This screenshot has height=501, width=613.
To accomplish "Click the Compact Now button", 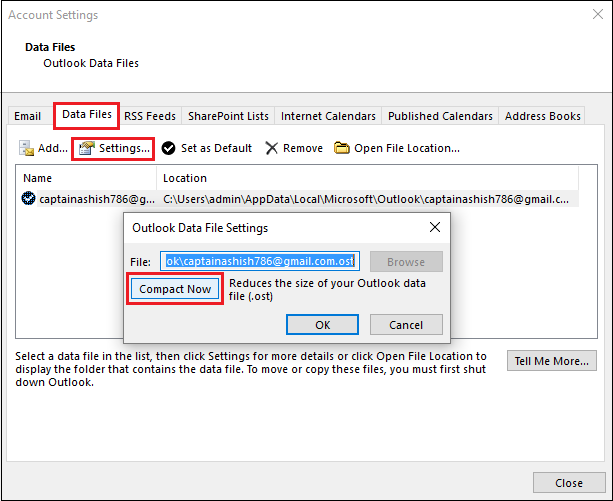I will 175,289.
